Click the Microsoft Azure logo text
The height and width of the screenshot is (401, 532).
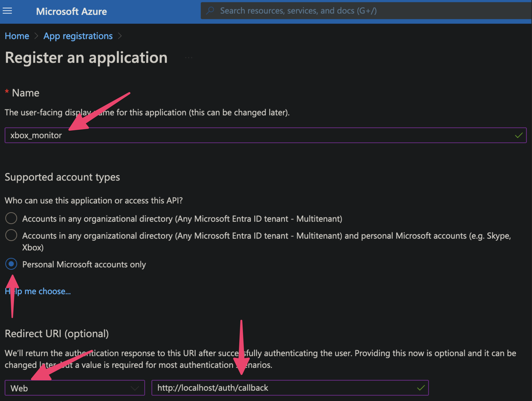pos(72,11)
